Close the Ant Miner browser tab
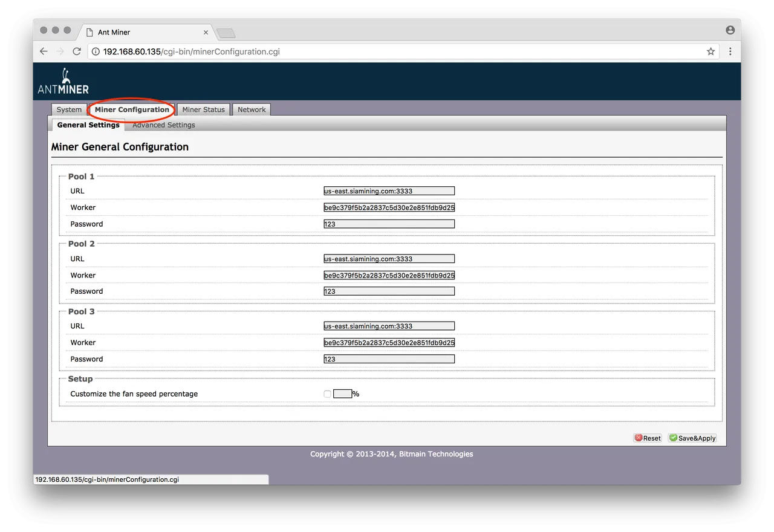 click(206, 33)
